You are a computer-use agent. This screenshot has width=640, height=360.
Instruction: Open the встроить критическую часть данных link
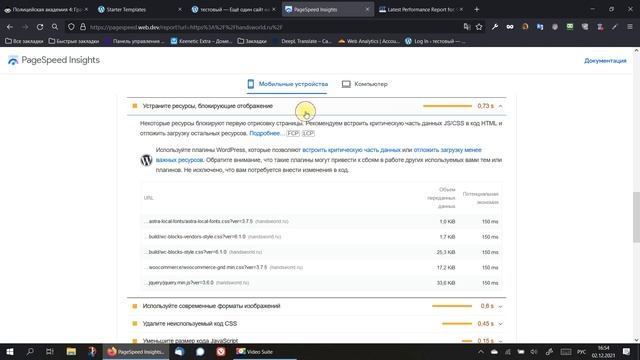coord(351,150)
